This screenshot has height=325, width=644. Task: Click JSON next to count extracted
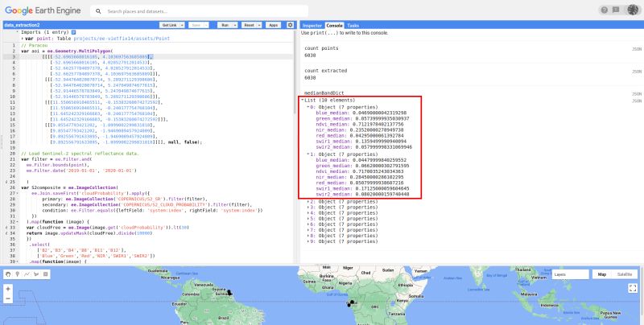[x=636, y=72]
